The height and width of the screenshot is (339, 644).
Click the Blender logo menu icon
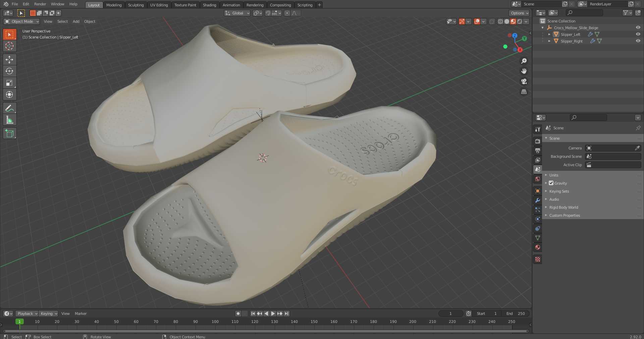(6, 4)
